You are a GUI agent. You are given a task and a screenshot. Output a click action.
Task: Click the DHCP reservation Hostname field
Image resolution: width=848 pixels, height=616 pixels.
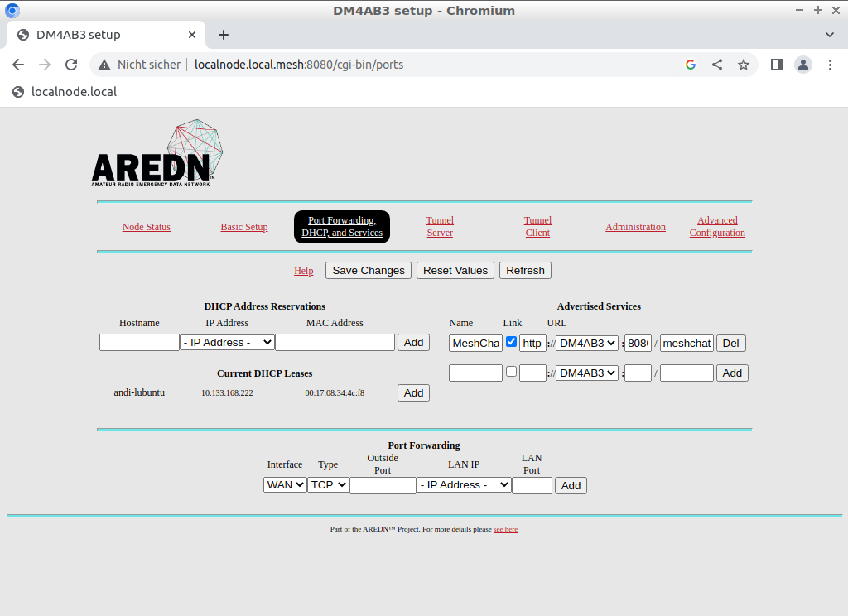tap(139, 343)
